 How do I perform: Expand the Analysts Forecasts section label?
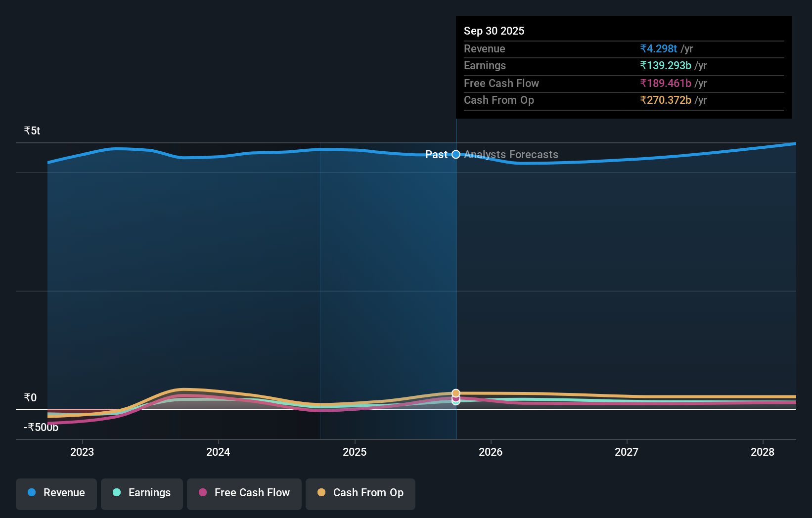tap(511, 154)
